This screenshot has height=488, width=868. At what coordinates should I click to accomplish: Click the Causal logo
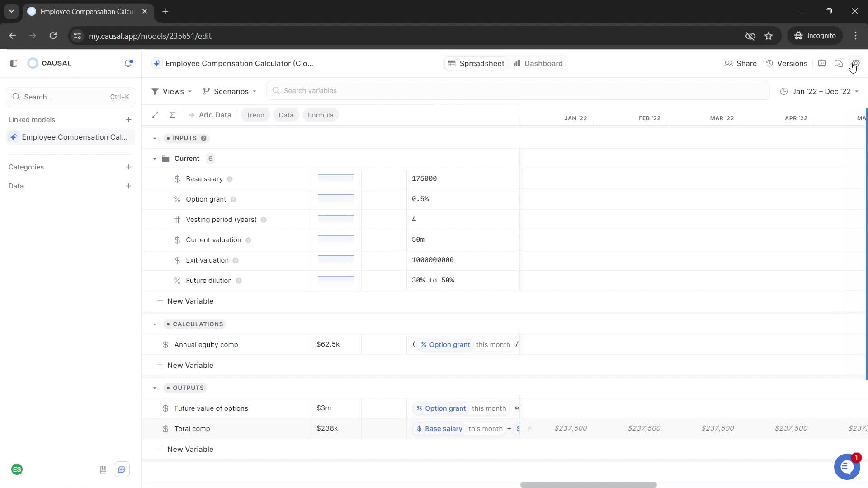tap(50, 63)
